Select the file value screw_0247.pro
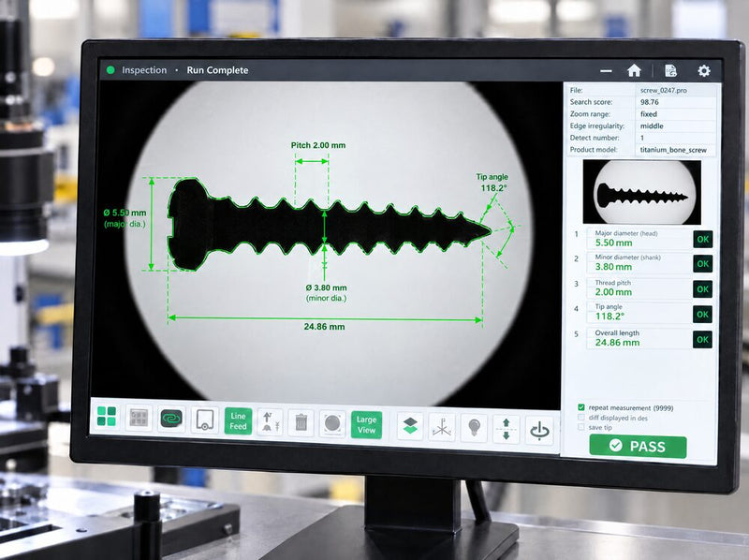This screenshot has width=749, height=560. tap(664, 90)
